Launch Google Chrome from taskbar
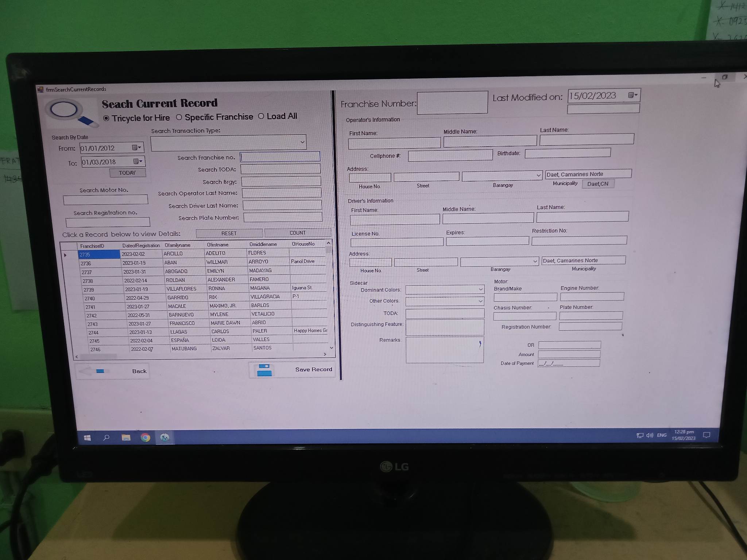Image resolution: width=747 pixels, height=560 pixels. point(146,437)
